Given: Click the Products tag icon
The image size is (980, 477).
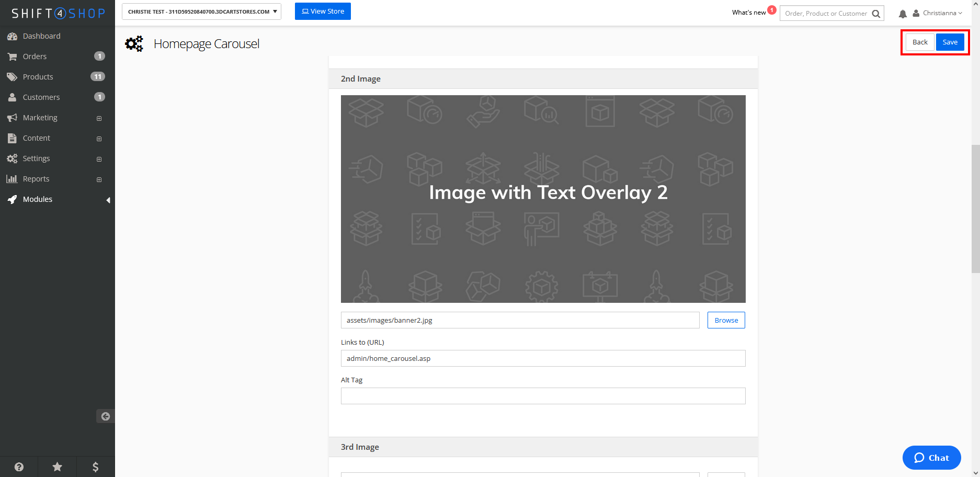Looking at the screenshot, I should coord(12,77).
